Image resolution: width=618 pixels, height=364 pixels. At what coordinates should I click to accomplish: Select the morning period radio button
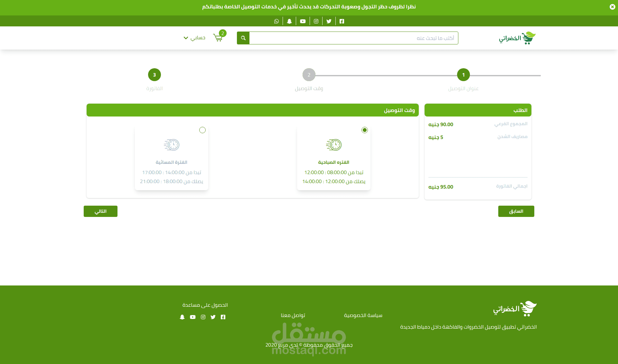tap(364, 130)
